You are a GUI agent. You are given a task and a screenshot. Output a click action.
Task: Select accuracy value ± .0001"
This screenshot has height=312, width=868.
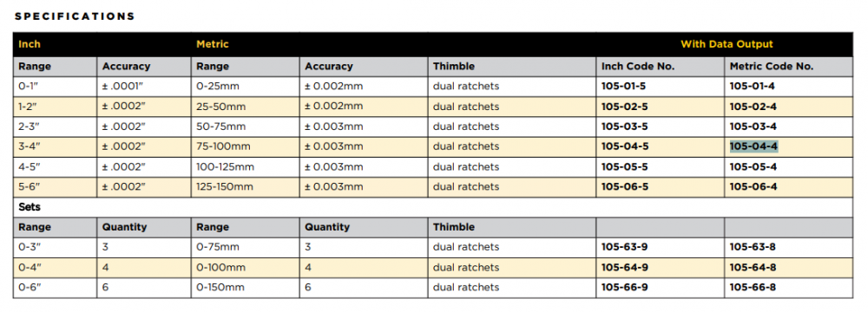tap(123, 87)
